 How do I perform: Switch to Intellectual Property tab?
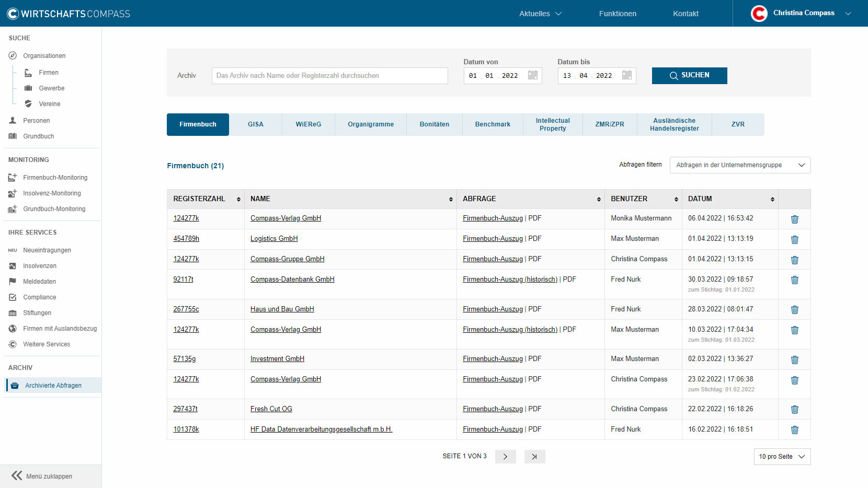tap(553, 124)
